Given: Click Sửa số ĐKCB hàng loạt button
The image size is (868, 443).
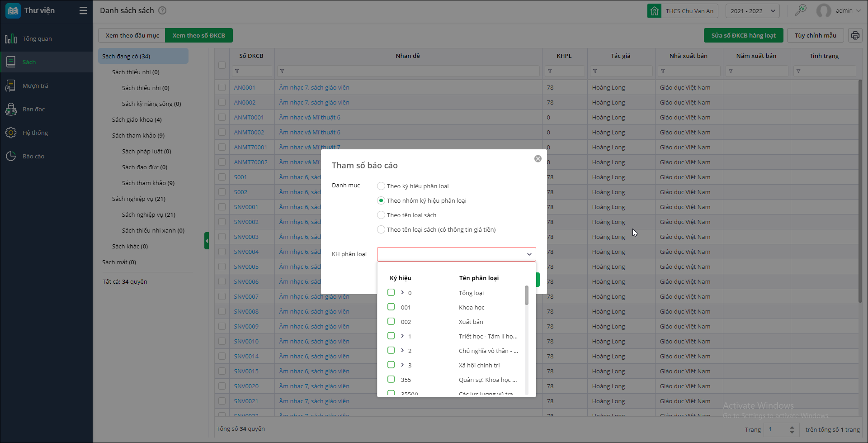Looking at the screenshot, I should pyautogui.click(x=744, y=35).
